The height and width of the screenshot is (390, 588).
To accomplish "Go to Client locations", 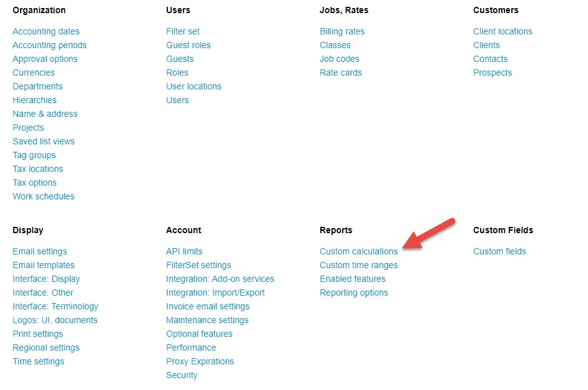I will pyautogui.click(x=502, y=31).
